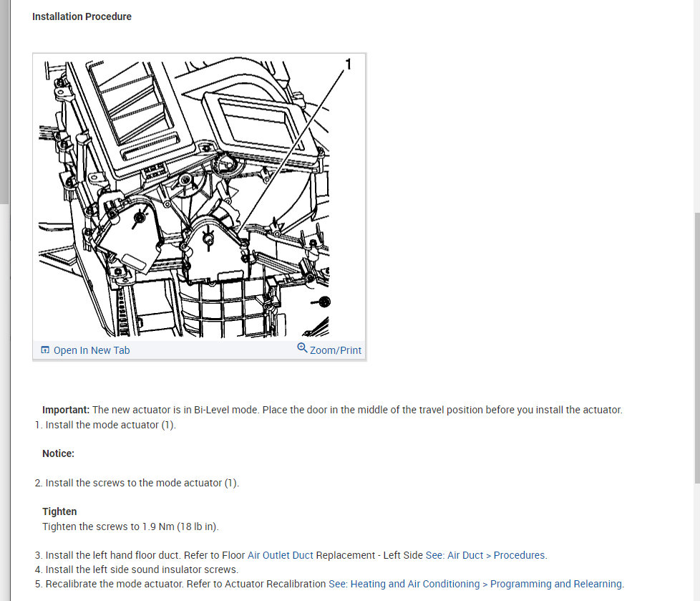
Task: Open the Zoom/Print view link
Action: 335,350
